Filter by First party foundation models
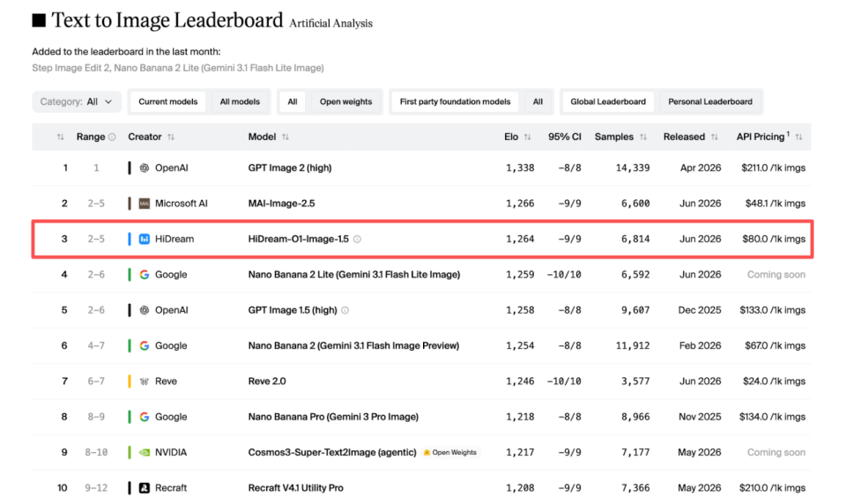Screen dimensions: 846x504 tap(455, 101)
